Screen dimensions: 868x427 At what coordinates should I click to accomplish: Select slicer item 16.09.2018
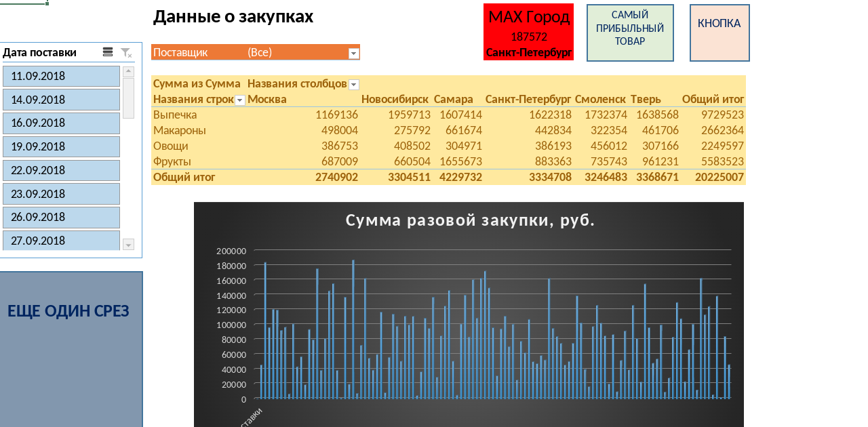(x=61, y=123)
